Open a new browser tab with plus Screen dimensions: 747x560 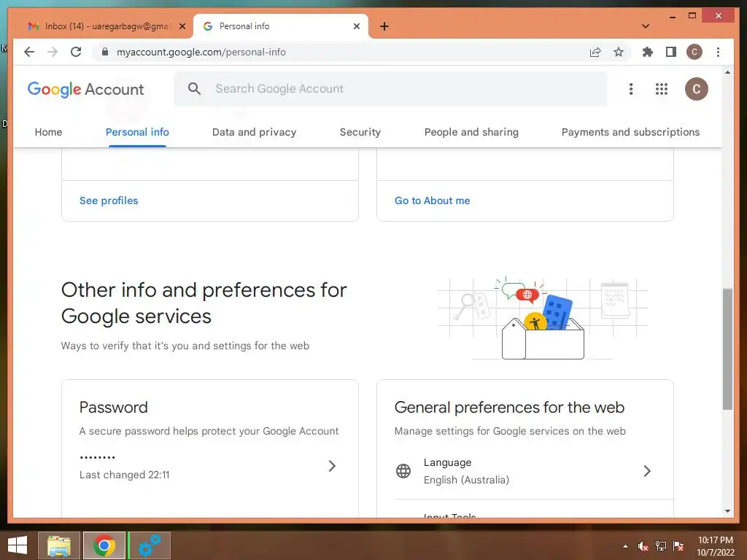(x=384, y=26)
